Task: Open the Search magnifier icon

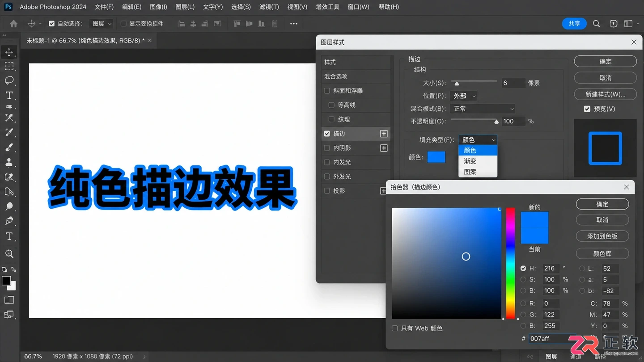Action: (596, 24)
